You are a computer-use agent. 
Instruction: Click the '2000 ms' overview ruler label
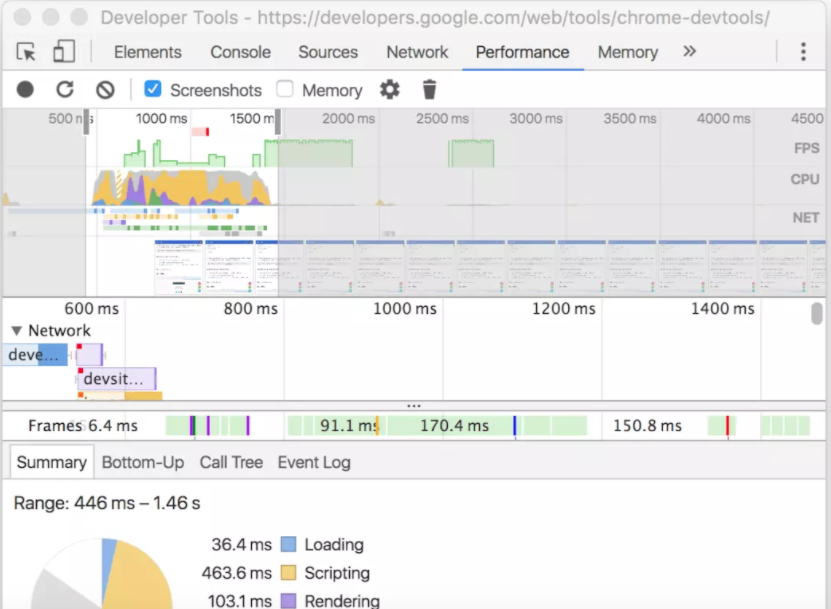[x=348, y=119]
